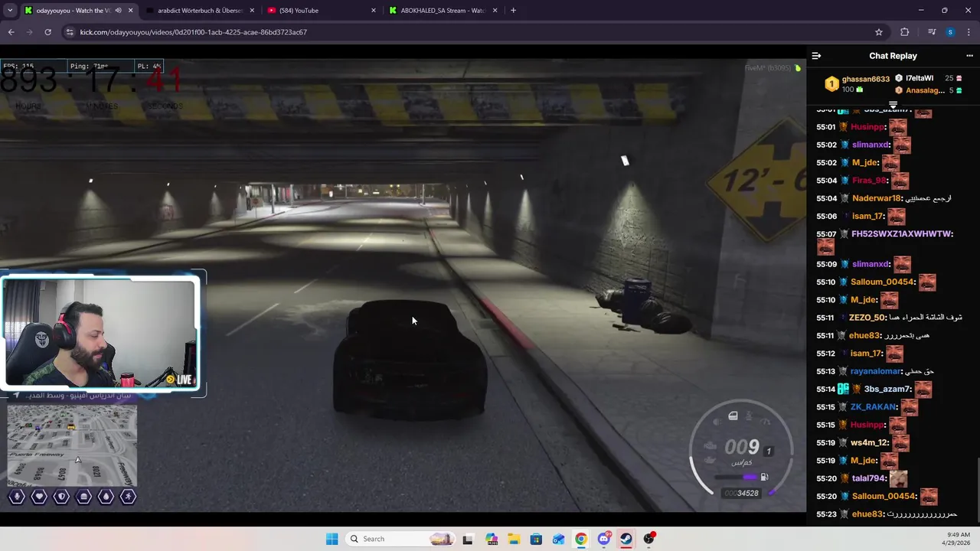Switch to the ABOKHALED_SA Stream tab
This screenshot has width=980, height=551.
point(443,11)
